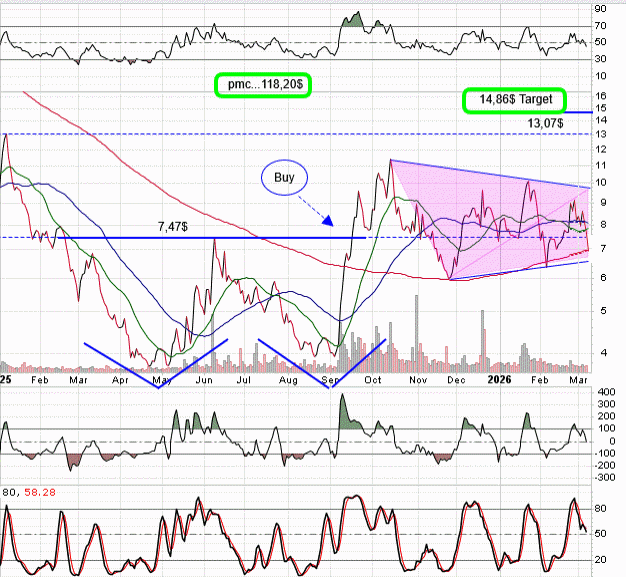This screenshot has height=577, width=626.
Task: Select the "Jun" month on the time axis
Action: [x=204, y=381]
